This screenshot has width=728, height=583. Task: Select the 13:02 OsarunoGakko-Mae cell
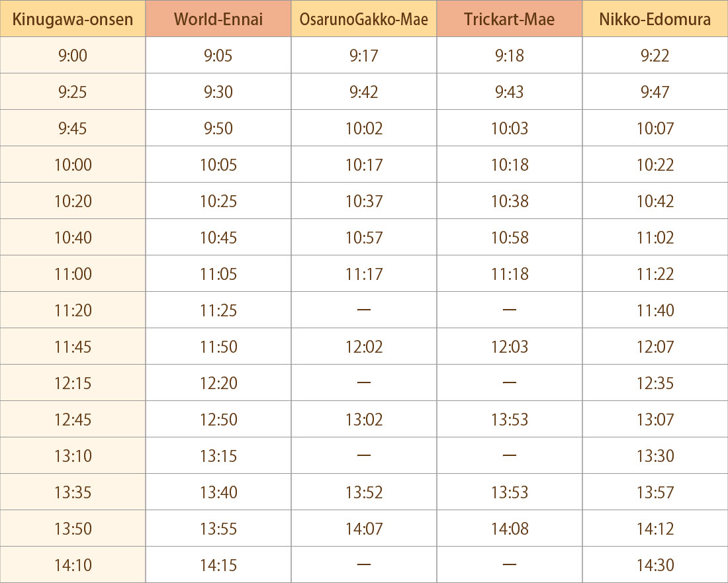[x=363, y=420]
